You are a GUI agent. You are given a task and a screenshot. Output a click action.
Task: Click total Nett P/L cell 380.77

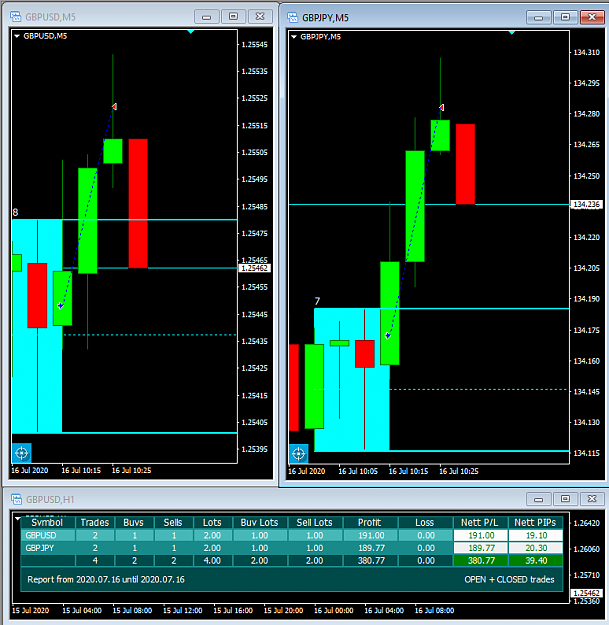pos(480,560)
